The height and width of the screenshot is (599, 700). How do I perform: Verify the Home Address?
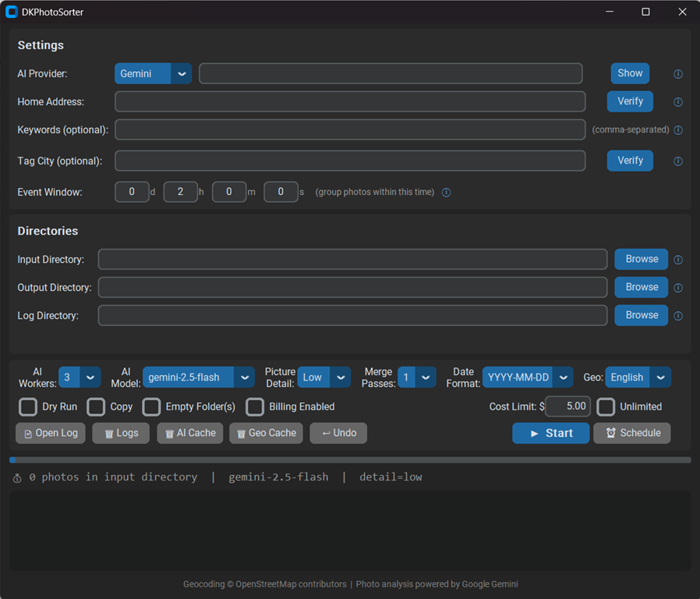tap(630, 101)
